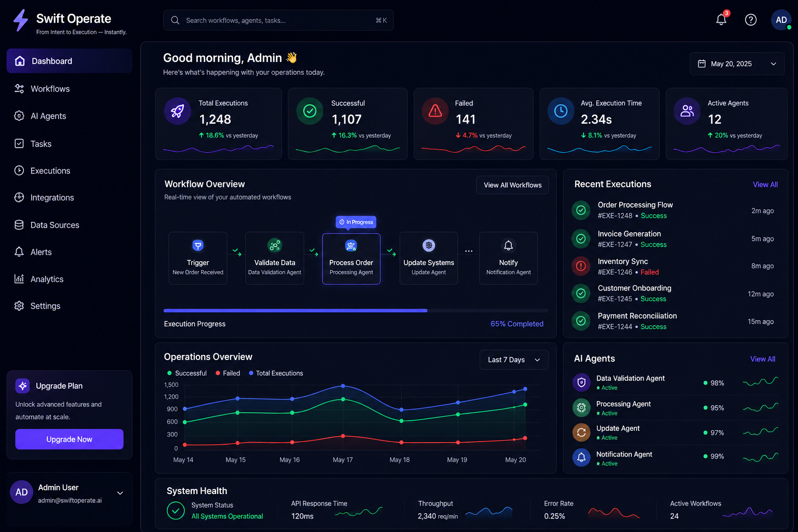This screenshot has height=532, width=798.
Task: Expand the Last 7 Days dropdown
Action: tap(514, 360)
